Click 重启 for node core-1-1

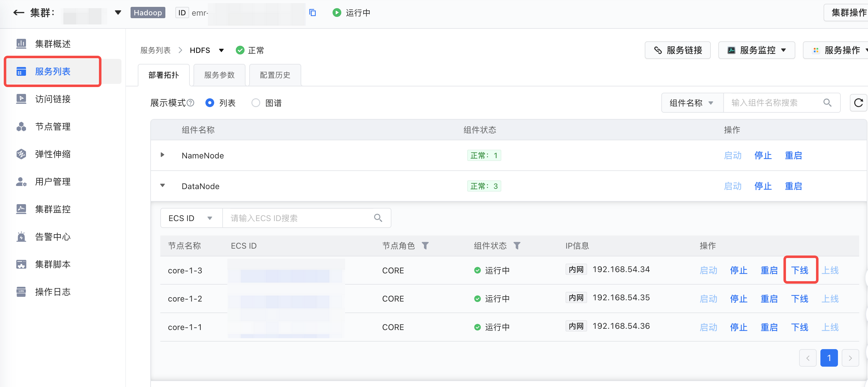(x=769, y=328)
